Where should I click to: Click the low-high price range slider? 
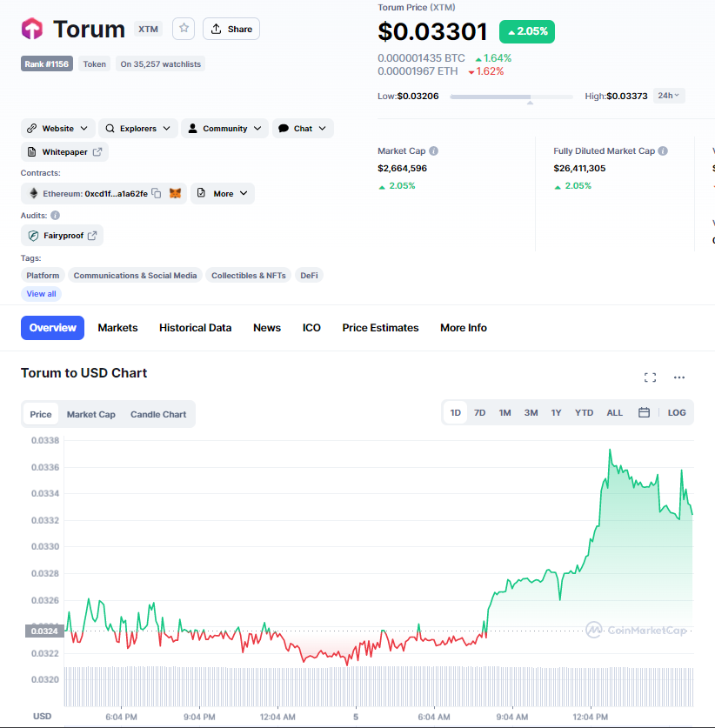pyautogui.click(x=511, y=97)
